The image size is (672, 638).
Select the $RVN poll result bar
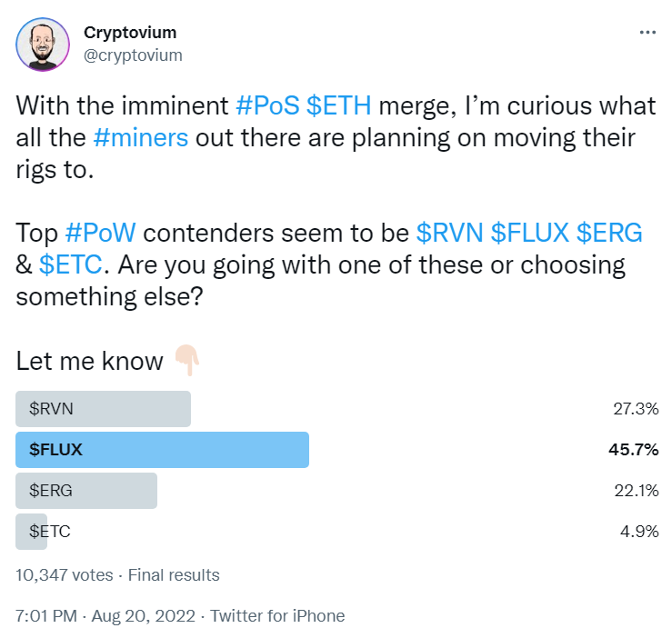click(x=104, y=409)
